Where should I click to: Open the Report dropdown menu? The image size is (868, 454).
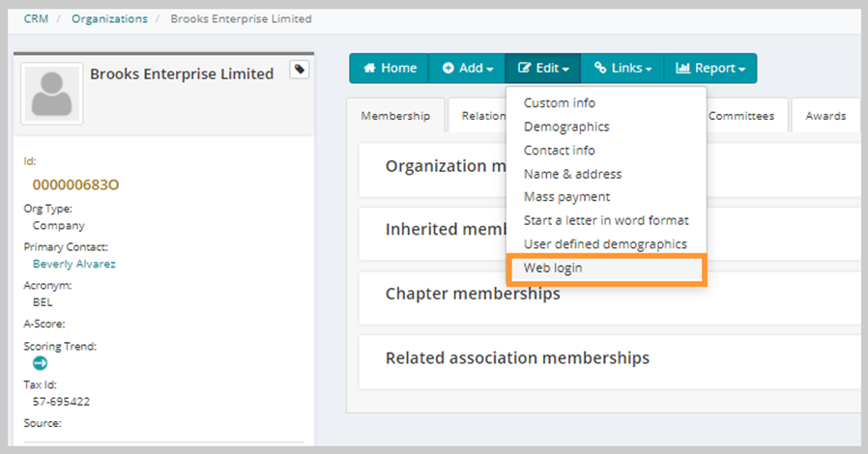[709, 69]
